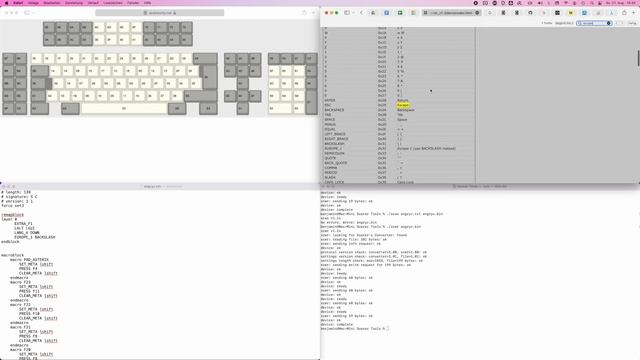The image size is (640, 360).
Task: Select the SEMICOLON row in key table
Action: pyautogui.click(x=399, y=153)
